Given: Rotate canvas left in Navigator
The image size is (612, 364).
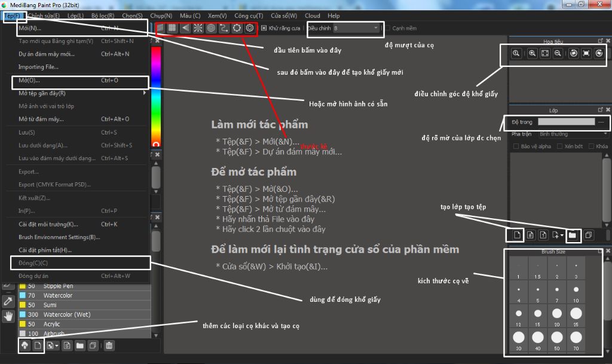Looking at the screenshot, I should click(x=573, y=53).
